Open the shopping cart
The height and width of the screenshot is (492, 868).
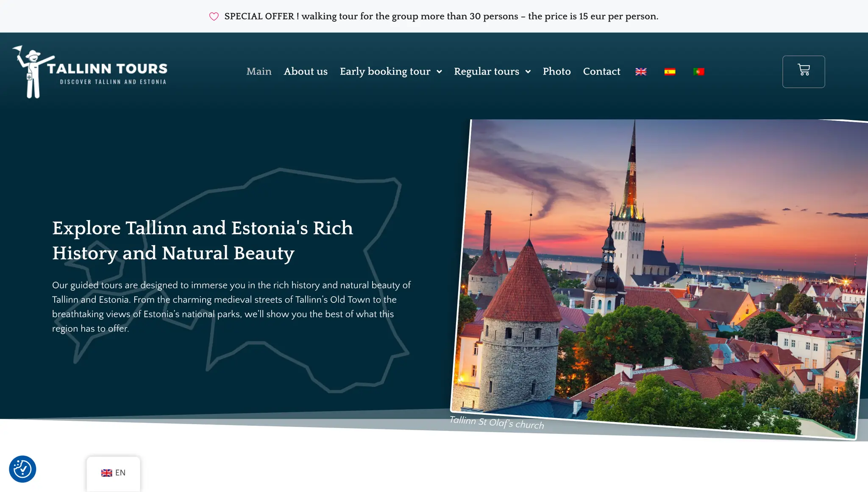pyautogui.click(x=803, y=71)
